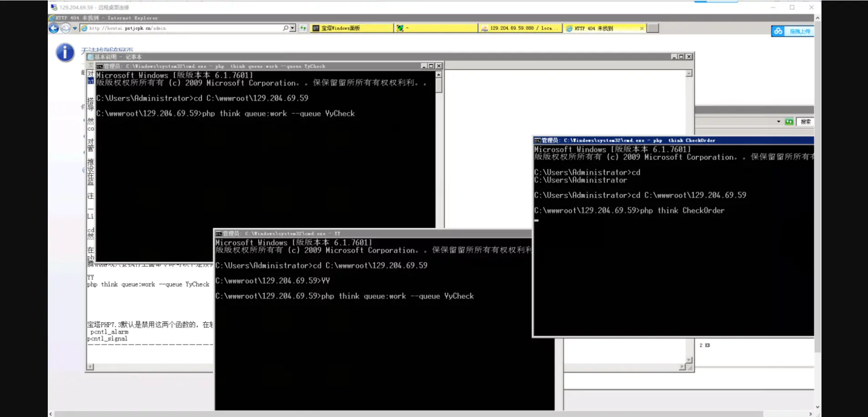The image size is (868, 417).
Task: Click the magnifier search icon in address bar
Action: 285,28
